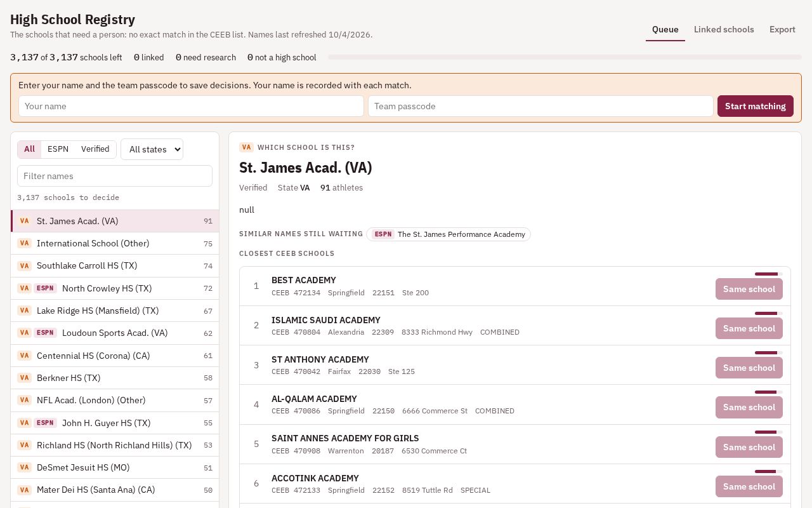
Task: Open the Linked schools tab
Action: pos(724,30)
